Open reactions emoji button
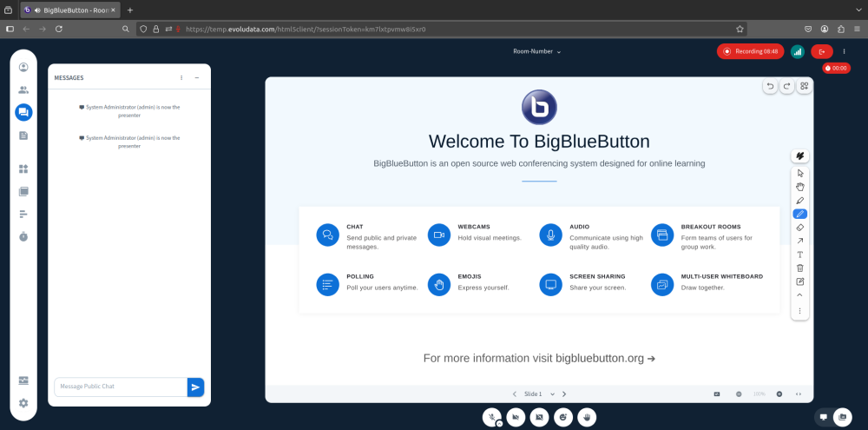 coord(563,417)
